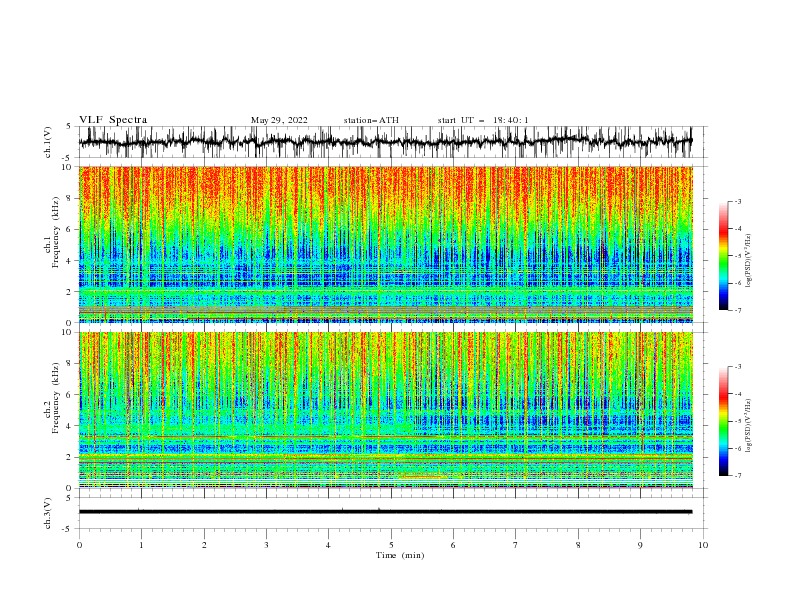
Task: Click the time axis tick label "3"
Action: pyautogui.click(x=266, y=545)
